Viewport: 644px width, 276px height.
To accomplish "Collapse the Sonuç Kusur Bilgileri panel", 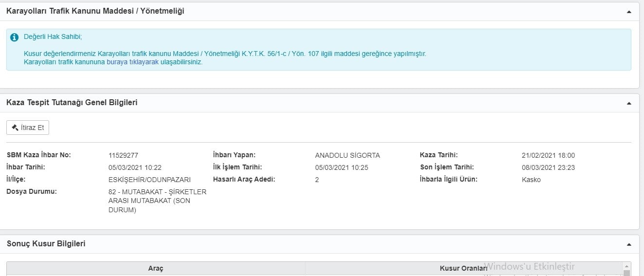I will coord(629,244).
